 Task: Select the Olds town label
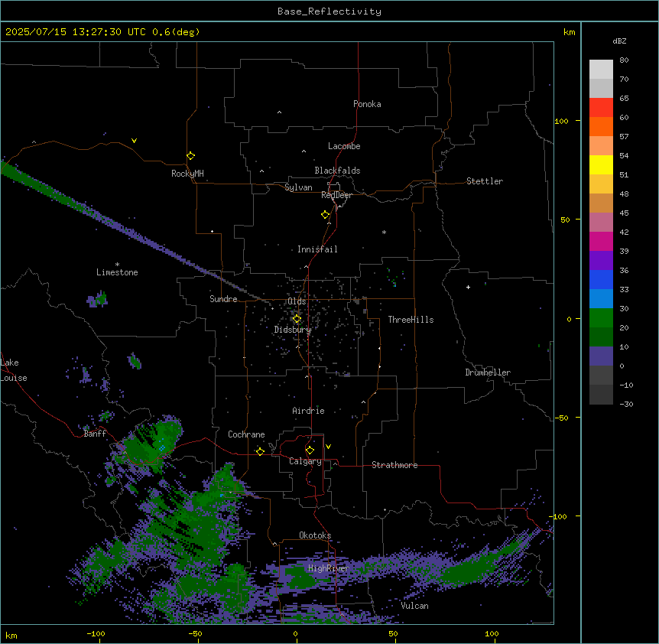click(x=297, y=301)
